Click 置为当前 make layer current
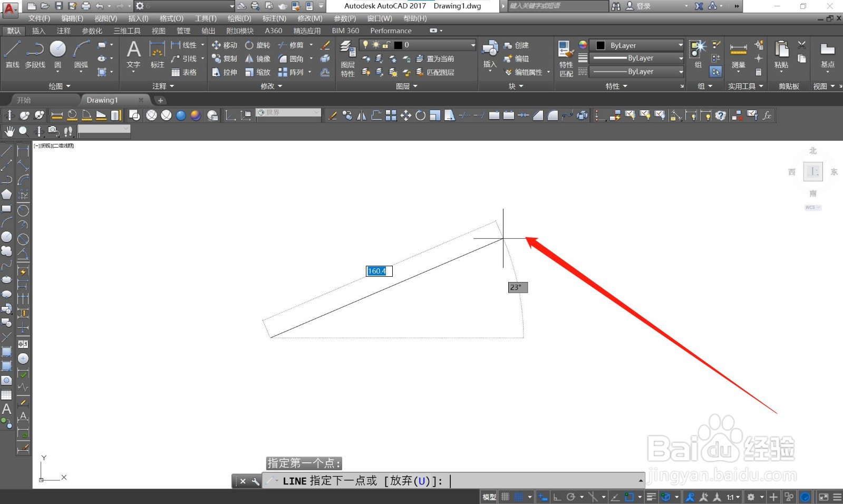843x504 pixels. (x=435, y=59)
